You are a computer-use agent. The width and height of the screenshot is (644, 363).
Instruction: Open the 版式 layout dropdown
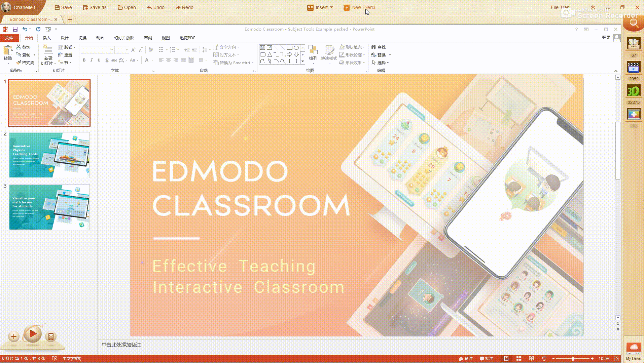(x=67, y=47)
